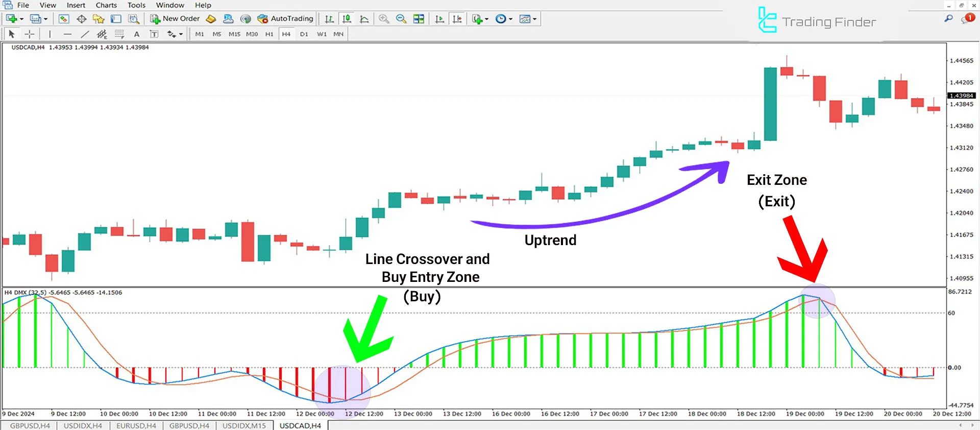Viewport: 980px width, 430px height.
Task: Set the chart period to H4
Action: tap(286, 34)
